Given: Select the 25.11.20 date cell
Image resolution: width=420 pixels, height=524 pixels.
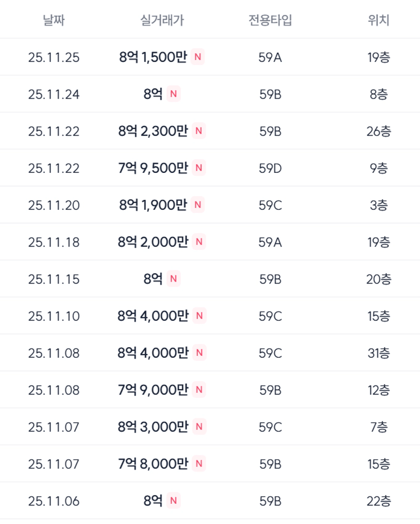Looking at the screenshot, I should click(x=54, y=205).
